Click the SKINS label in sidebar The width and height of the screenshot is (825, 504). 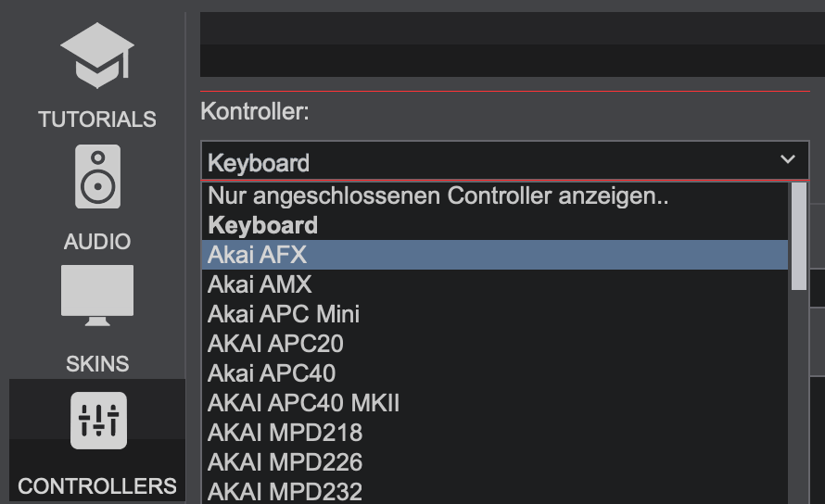pos(97,363)
